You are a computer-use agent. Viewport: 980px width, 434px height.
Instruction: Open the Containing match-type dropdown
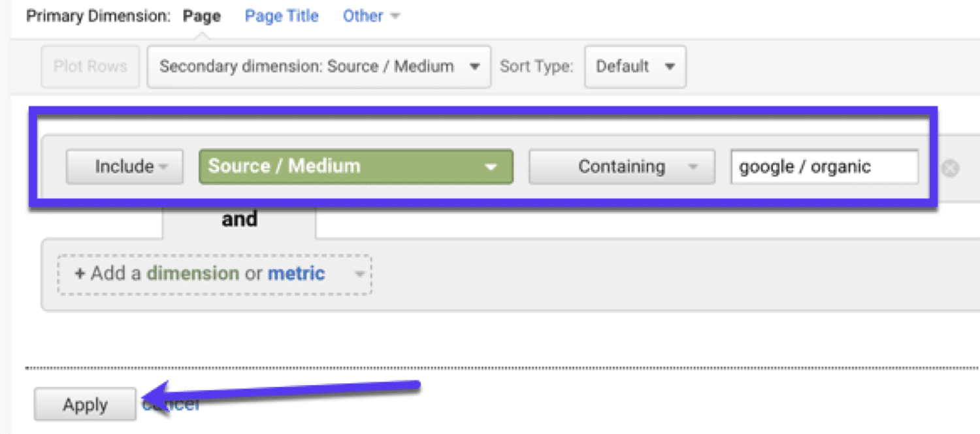621,167
